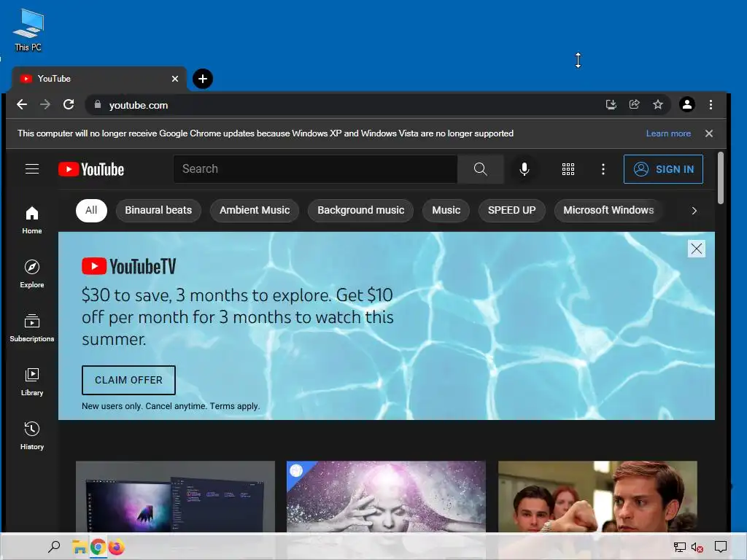Go to Home in YouTube sidebar

(x=32, y=220)
